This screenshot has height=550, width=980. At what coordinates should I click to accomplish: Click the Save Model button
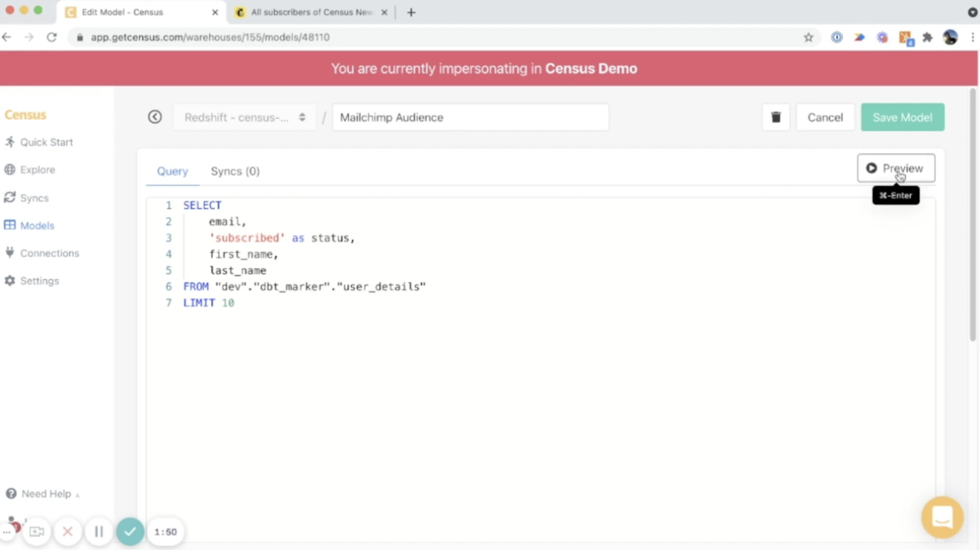(902, 118)
